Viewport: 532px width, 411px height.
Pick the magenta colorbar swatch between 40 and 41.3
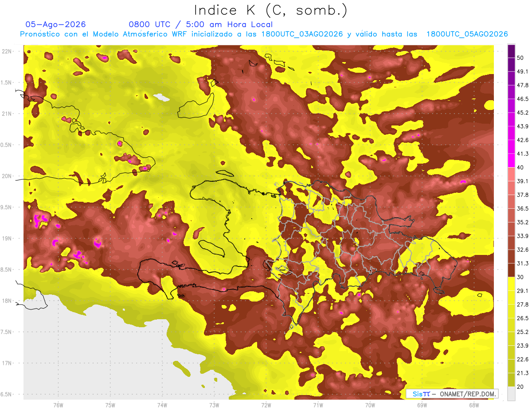tap(511, 160)
